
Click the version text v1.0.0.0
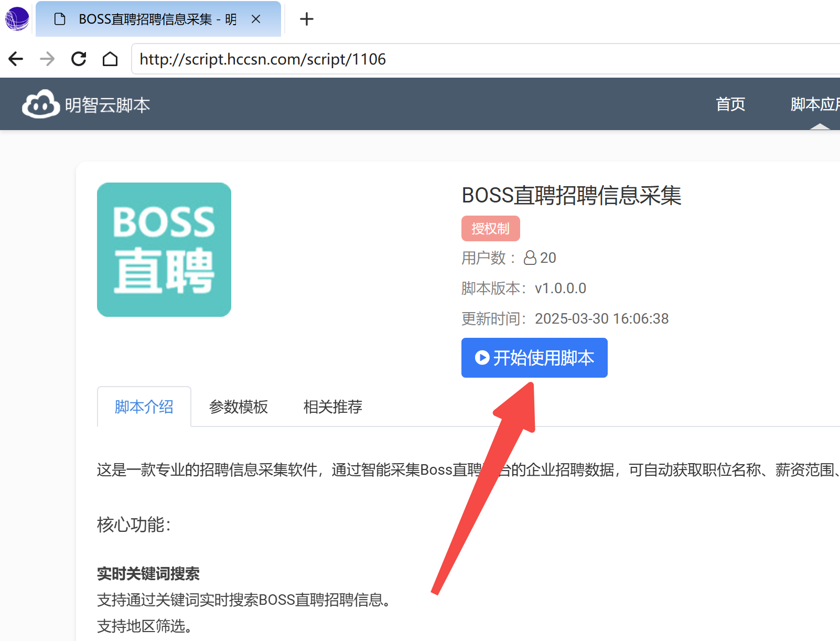tap(561, 288)
